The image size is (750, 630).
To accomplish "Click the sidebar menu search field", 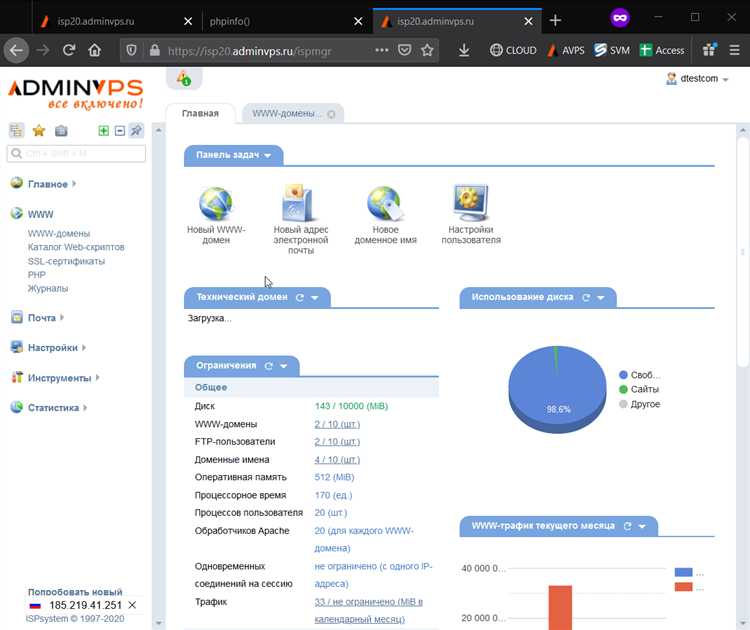I will 76,154.
